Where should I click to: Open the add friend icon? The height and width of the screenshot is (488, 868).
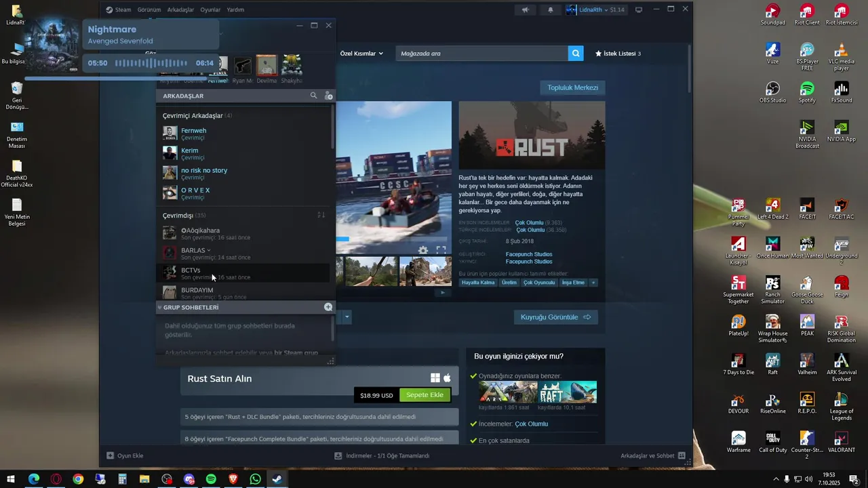(328, 96)
